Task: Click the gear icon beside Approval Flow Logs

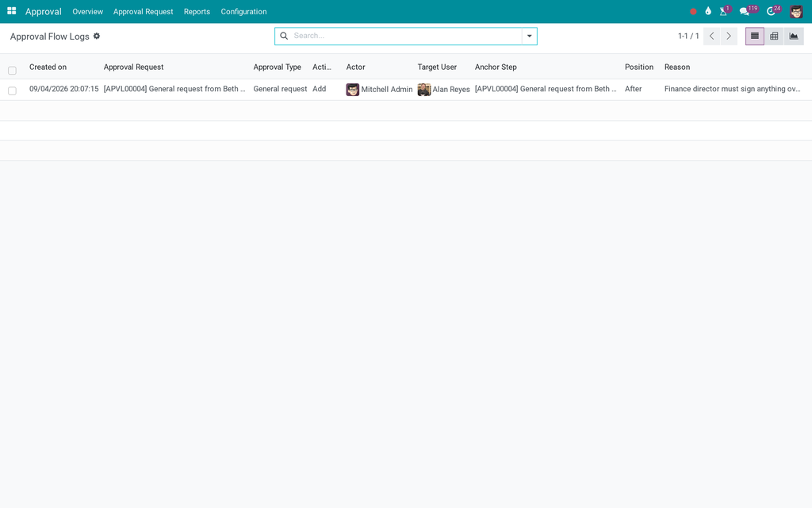Action: pos(96,37)
